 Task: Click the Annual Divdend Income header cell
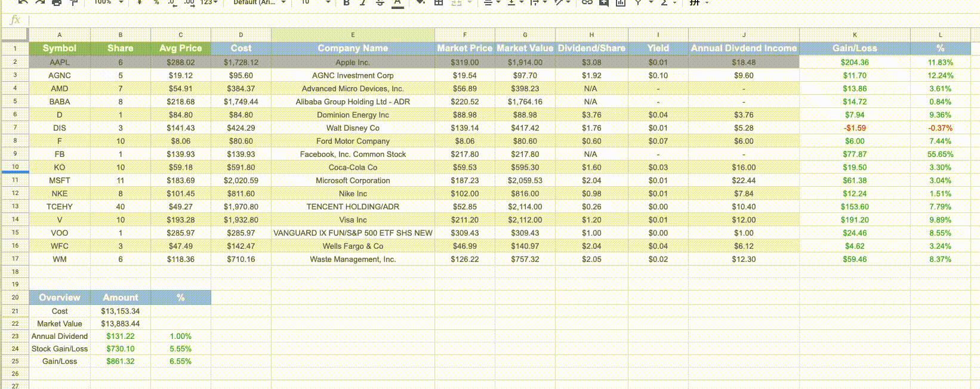pos(744,48)
